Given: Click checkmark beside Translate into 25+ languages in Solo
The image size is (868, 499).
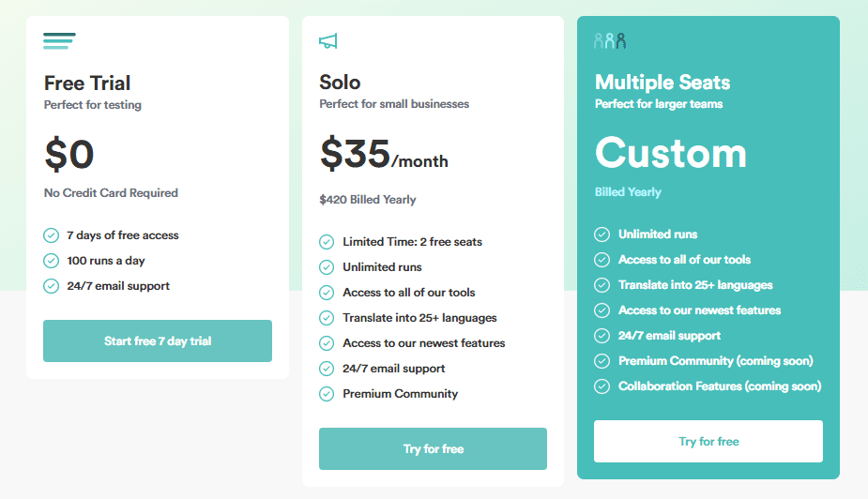Looking at the screenshot, I should click(x=327, y=318).
